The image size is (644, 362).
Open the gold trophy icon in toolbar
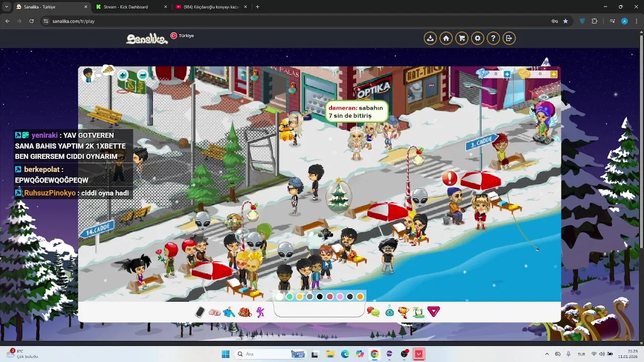[x=404, y=312]
